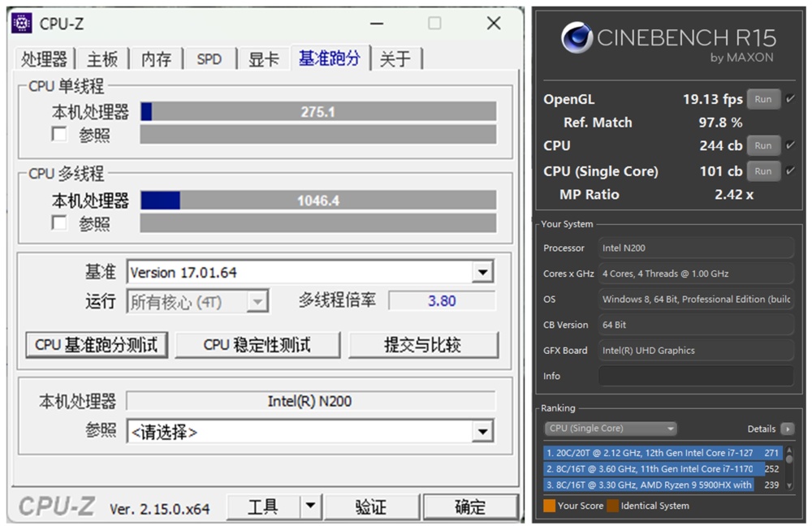Click the MP Ratio 2.42 x value
This screenshot has width=812, height=530.
[734, 195]
